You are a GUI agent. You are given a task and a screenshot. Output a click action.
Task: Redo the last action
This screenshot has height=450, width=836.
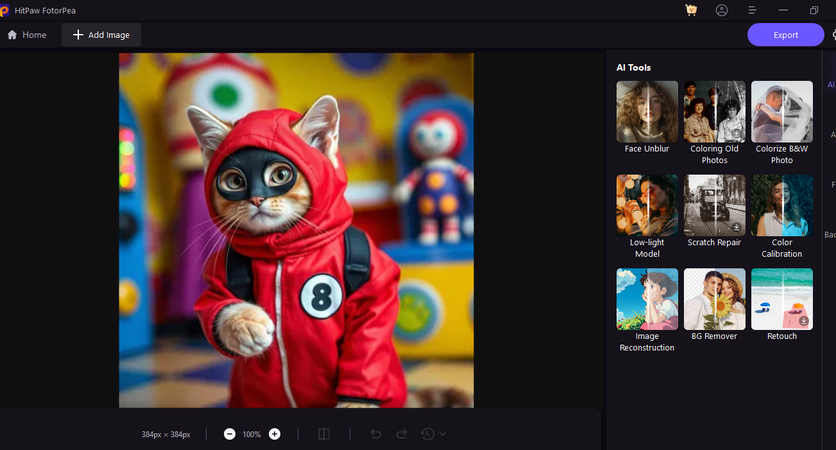tap(401, 434)
